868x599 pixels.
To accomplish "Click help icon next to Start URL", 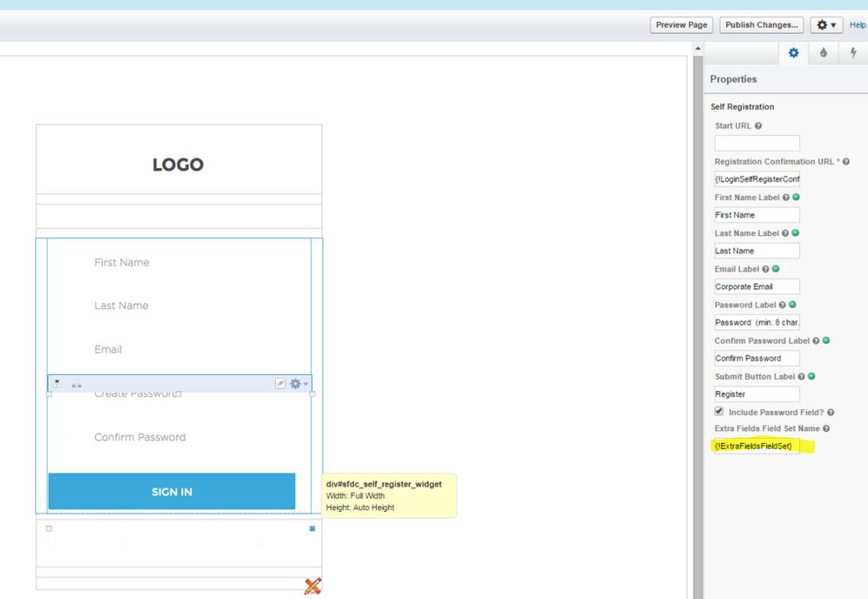I will (x=758, y=125).
